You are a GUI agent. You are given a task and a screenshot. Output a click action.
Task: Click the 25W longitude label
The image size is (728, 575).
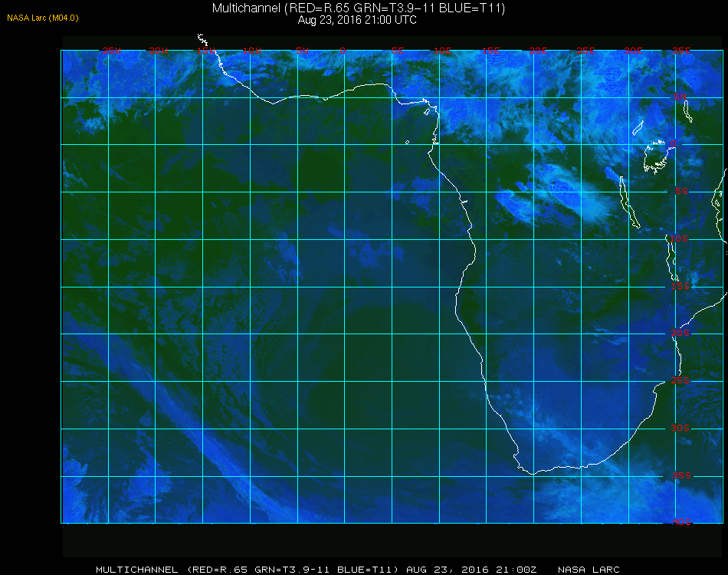pyautogui.click(x=111, y=51)
